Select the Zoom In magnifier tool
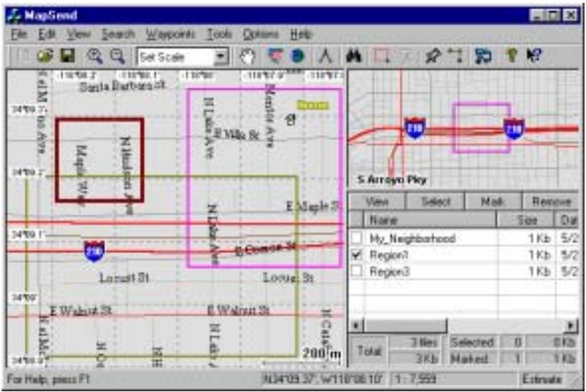 coord(95,56)
